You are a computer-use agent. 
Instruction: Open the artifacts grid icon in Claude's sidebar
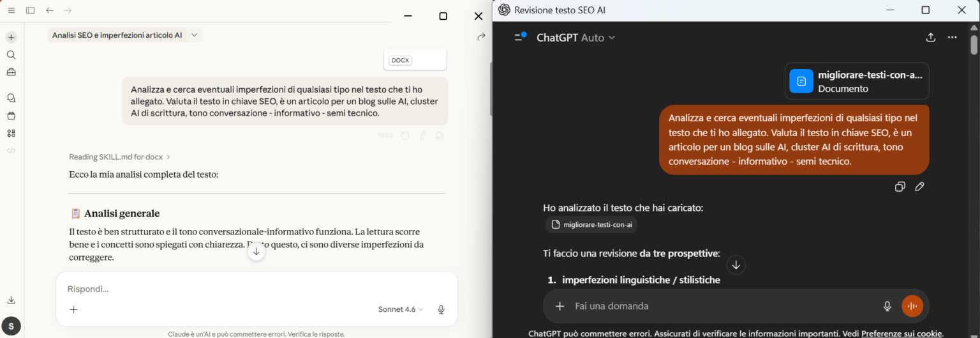point(11,133)
